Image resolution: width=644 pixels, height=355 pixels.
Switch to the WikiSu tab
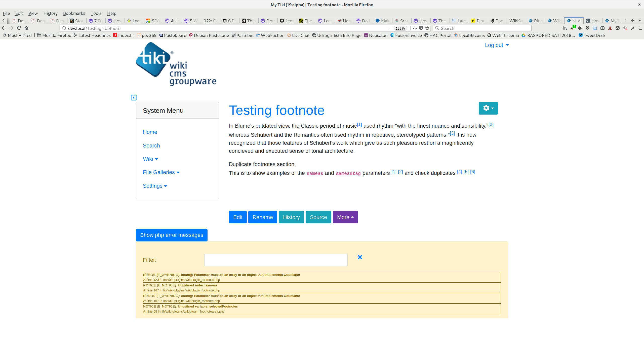(516, 21)
